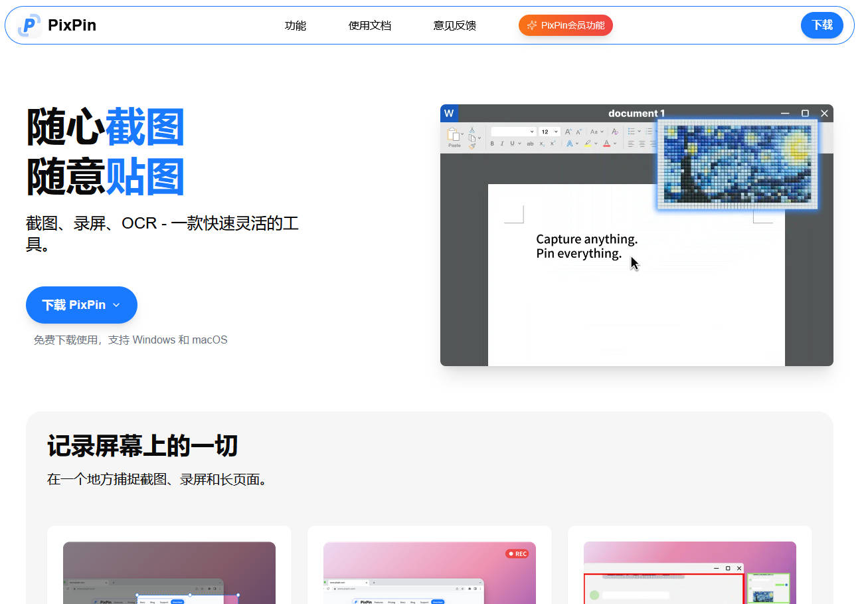Image resolution: width=868 pixels, height=604 pixels.
Task: Click the Underline icon
Action: point(512,144)
